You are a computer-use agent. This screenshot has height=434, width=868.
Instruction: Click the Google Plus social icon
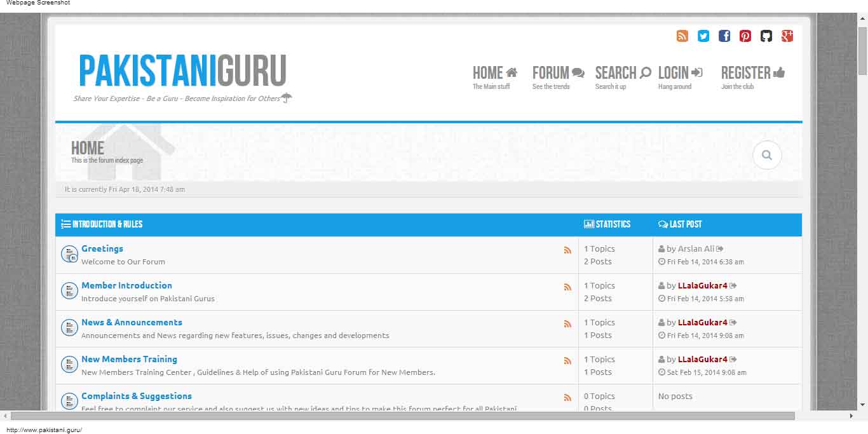click(787, 36)
